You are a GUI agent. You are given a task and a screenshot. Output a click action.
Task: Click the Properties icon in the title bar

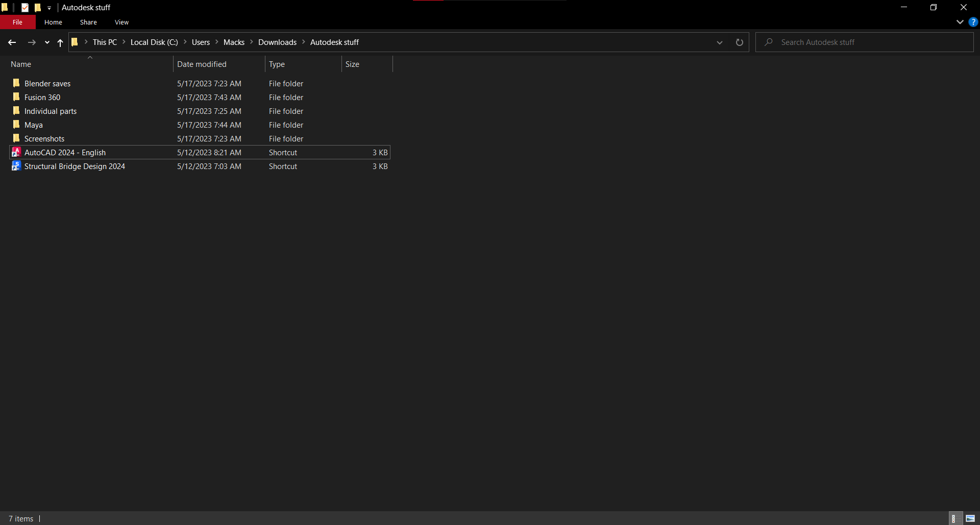(25, 8)
